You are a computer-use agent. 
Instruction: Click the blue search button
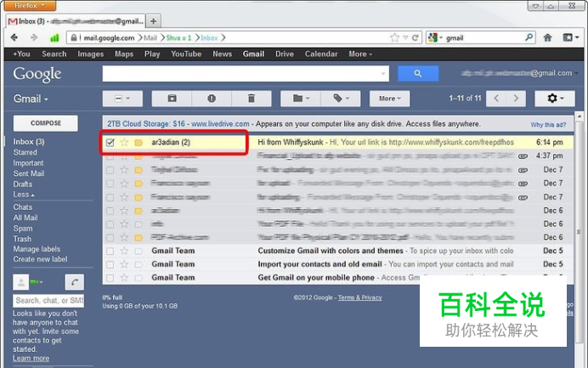418,74
